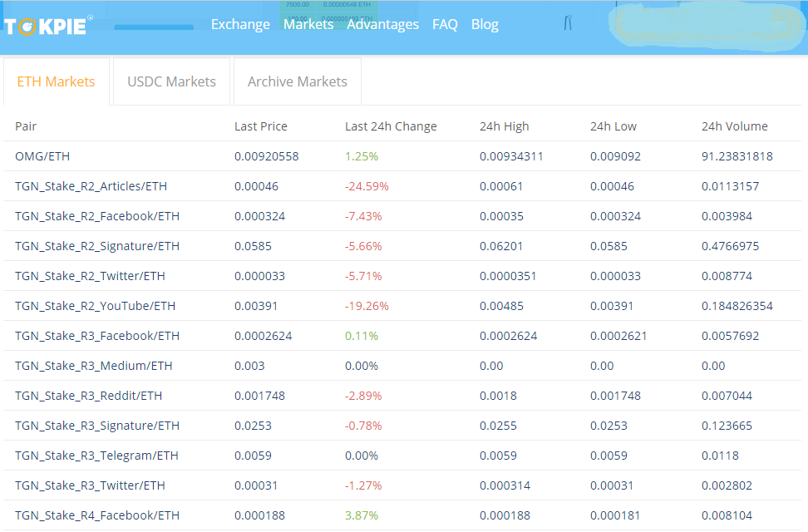Image resolution: width=808 pixels, height=532 pixels.
Task: Click R2_YouTube volume 0.184826354
Action: point(737,306)
